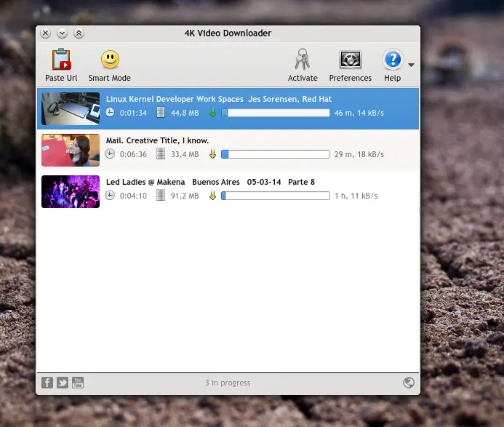This screenshot has width=504, height=427.
Task: Open the Twitter icon in status bar
Action: point(63,383)
